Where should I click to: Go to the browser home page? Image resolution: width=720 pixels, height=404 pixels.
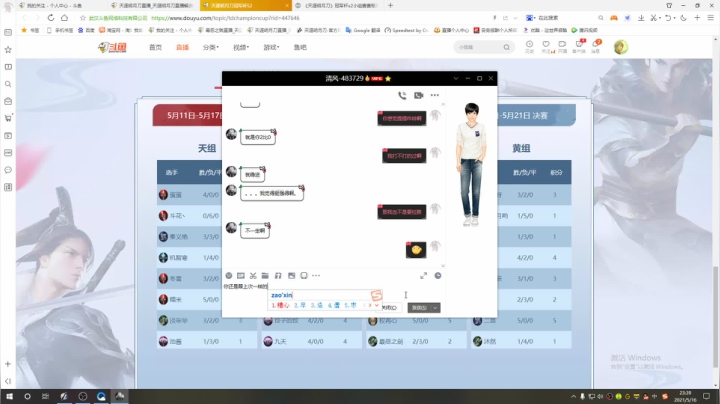[x=64, y=17]
